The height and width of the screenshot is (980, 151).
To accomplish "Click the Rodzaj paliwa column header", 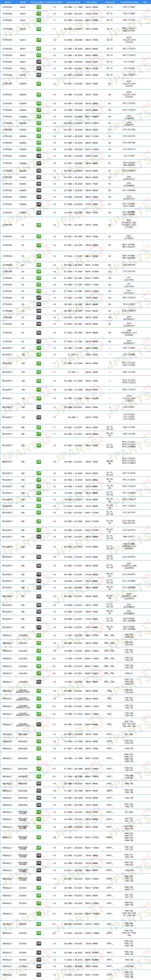I will pos(37,2).
